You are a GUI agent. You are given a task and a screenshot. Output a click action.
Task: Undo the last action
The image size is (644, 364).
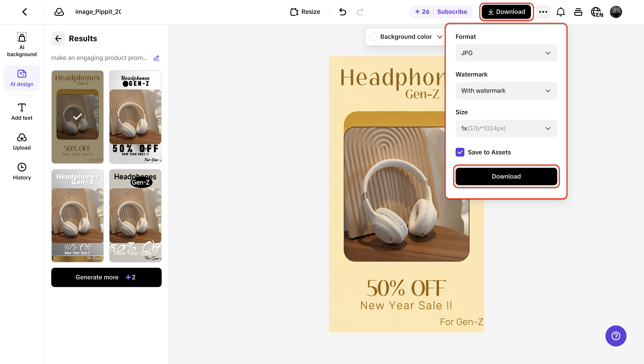pos(343,12)
